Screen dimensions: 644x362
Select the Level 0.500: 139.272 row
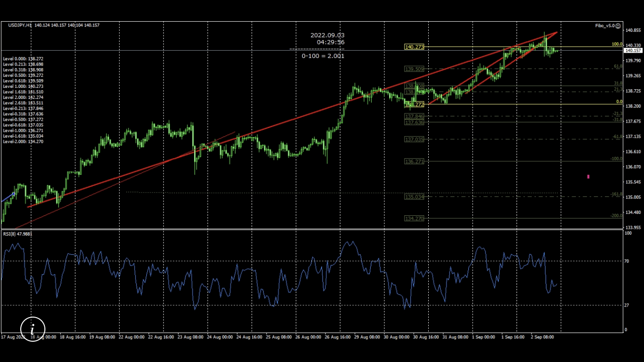tap(23, 75)
